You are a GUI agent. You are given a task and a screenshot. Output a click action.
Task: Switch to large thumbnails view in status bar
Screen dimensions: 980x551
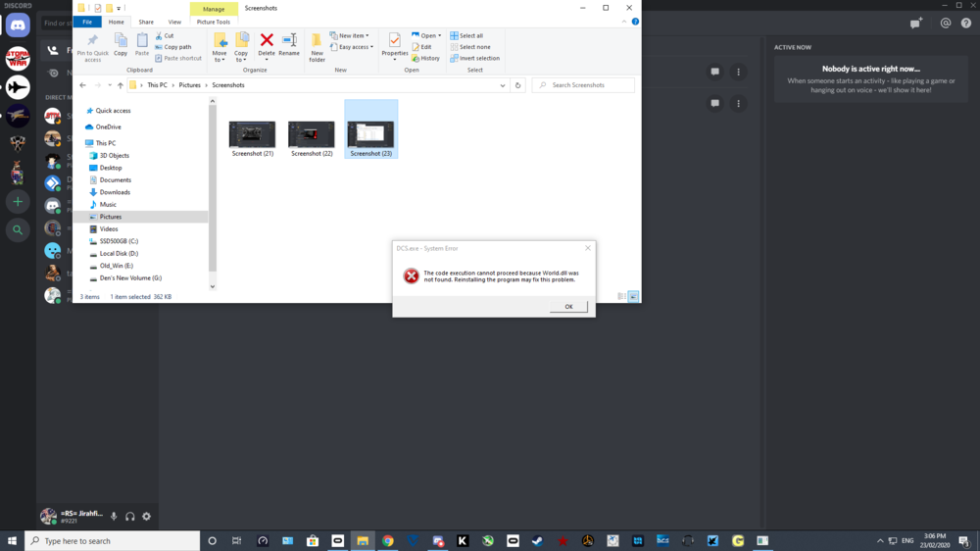[633, 296]
